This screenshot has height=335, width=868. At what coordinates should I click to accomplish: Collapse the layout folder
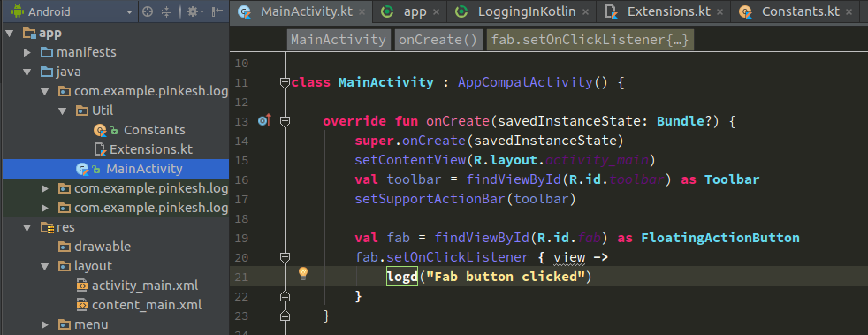click(x=45, y=266)
